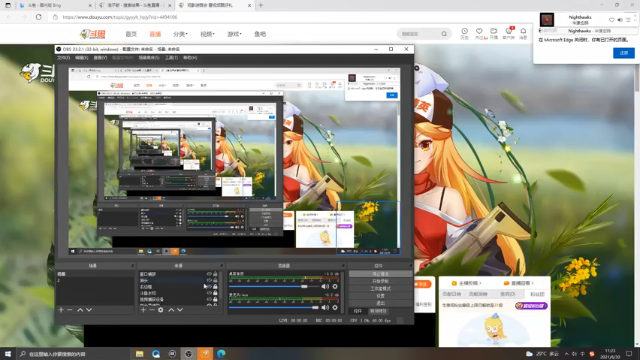Open a new browser tab with the plus icon
This screenshot has width=640, height=360.
click(261, 5)
